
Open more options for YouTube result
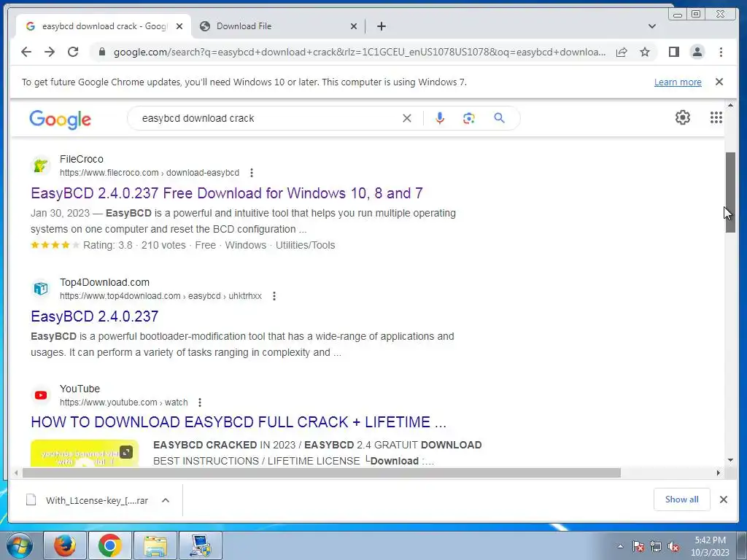pyautogui.click(x=200, y=402)
